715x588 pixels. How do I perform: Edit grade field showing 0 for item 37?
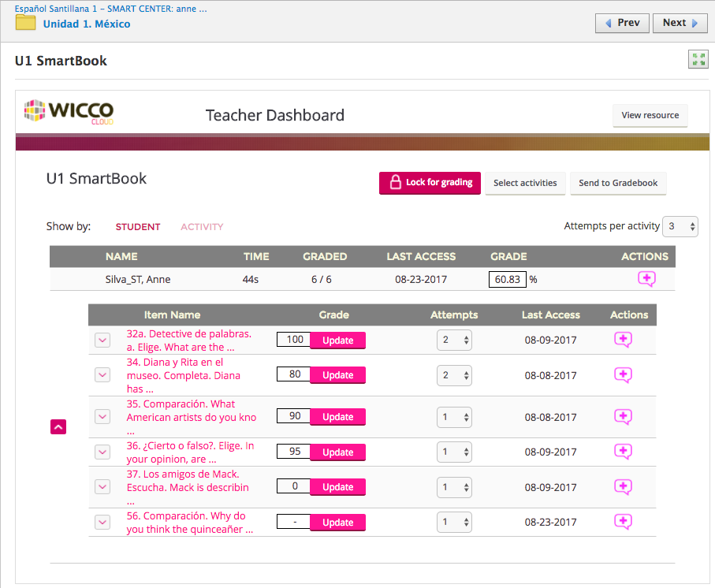294,486
